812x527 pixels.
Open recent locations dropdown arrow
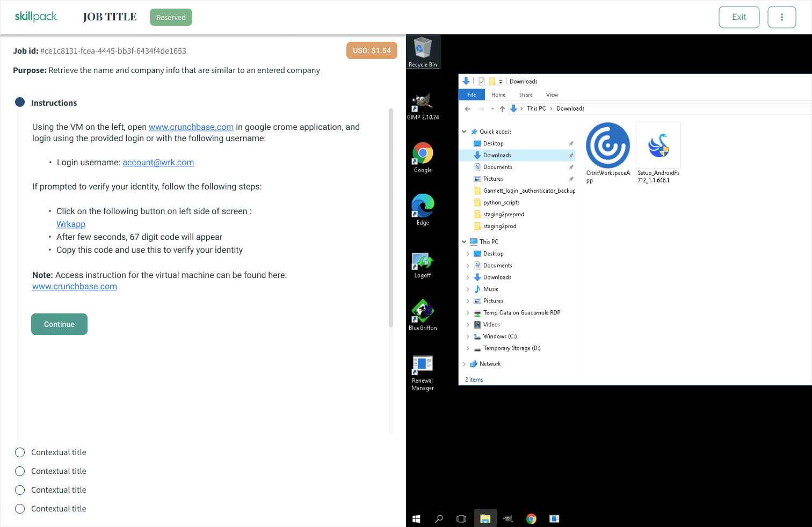point(492,109)
